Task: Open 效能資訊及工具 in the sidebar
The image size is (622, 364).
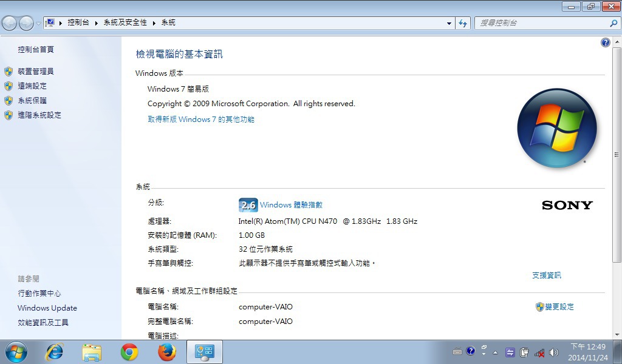Action: pos(43,323)
